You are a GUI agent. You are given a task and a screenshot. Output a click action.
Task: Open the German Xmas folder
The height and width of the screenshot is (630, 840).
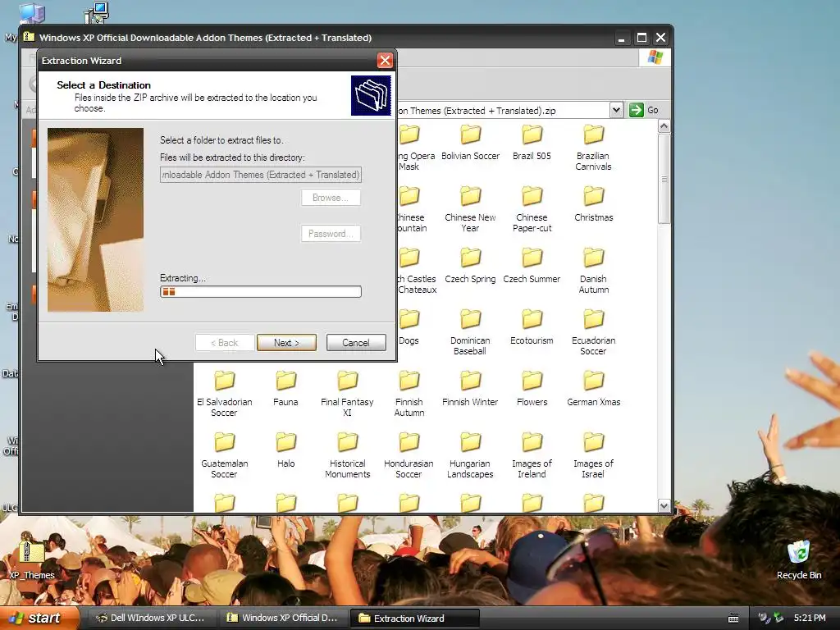[x=594, y=389]
